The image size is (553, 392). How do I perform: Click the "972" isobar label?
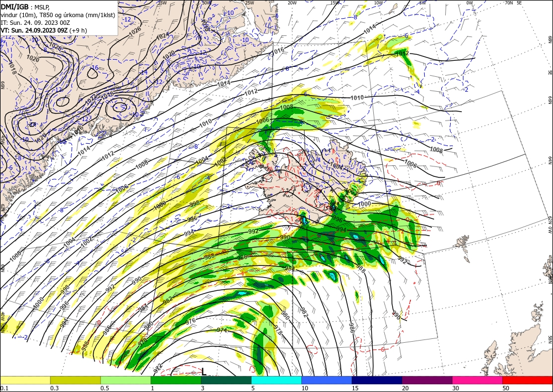(159, 369)
